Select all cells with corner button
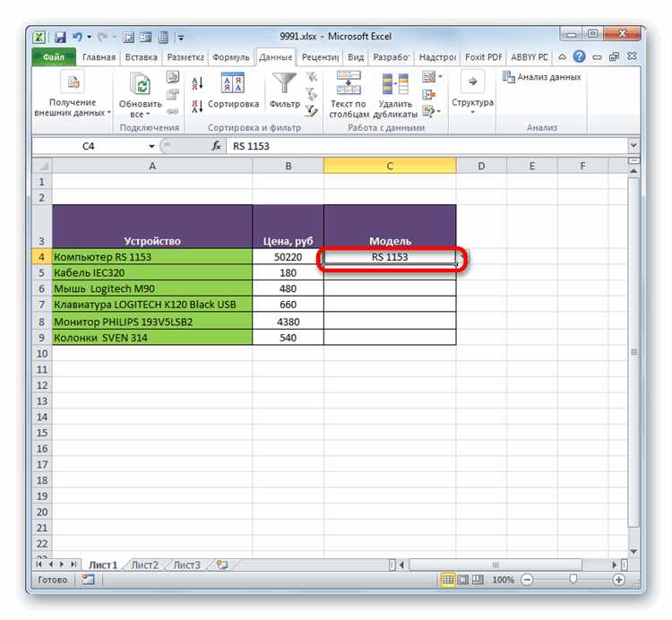The image size is (672, 620). 42,167
